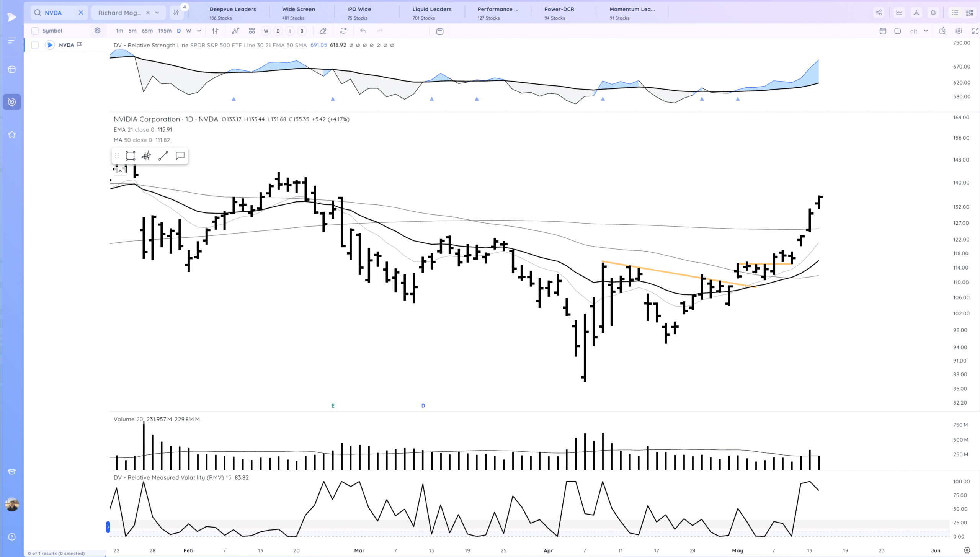980x557 pixels.
Task: Enter fullscreen chart mode
Action: point(975,31)
